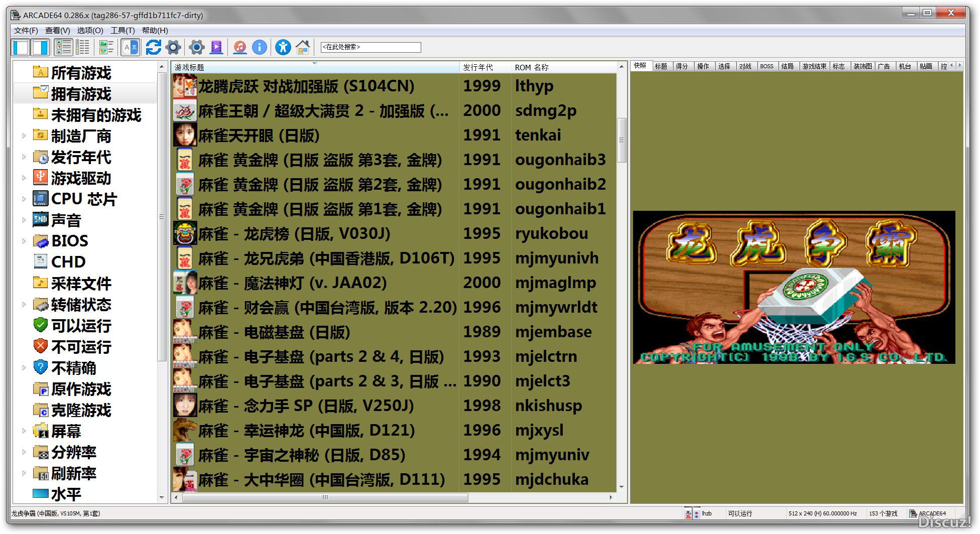The width and height of the screenshot is (980, 534).
Task: Switch to the thumbnail details list view icon
Action: (x=64, y=48)
